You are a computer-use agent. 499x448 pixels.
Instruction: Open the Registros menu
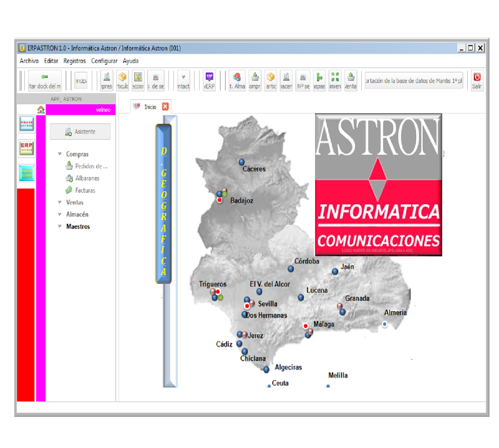(74, 61)
